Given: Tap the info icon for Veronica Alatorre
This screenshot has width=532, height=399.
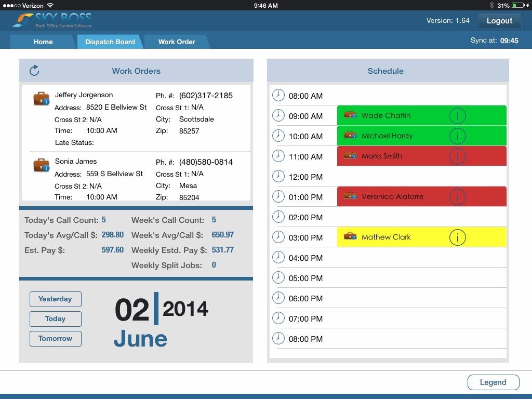Looking at the screenshot, I should 457,197.
